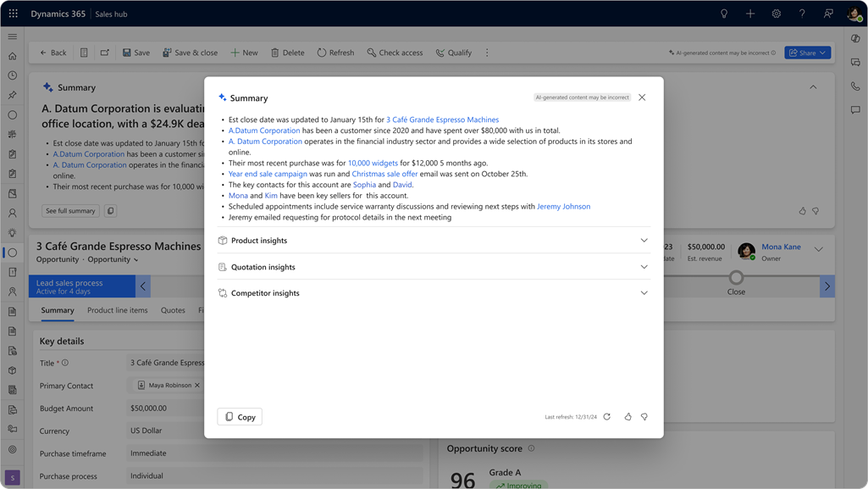Toggle the site map hamburger menu
868x489 pixels.
click(x=12, y=36)
